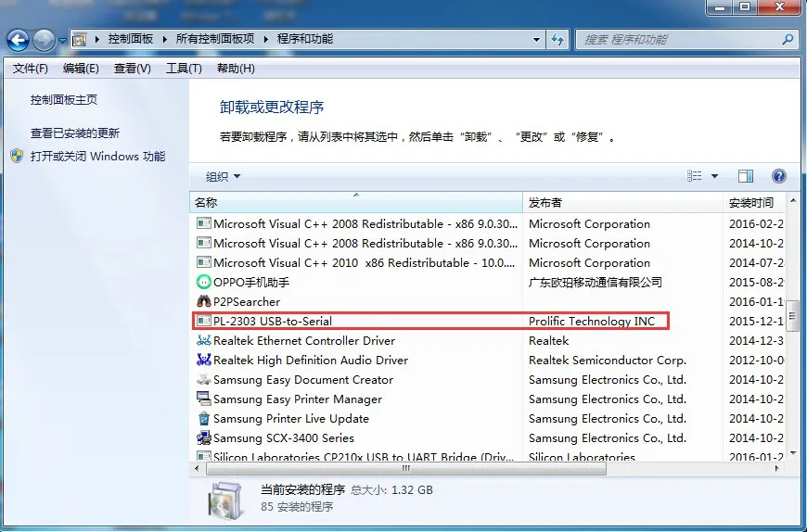Click the shield icon beside Windows 功能
This screenshot has height=532, width=807.
tap(17, 156)
